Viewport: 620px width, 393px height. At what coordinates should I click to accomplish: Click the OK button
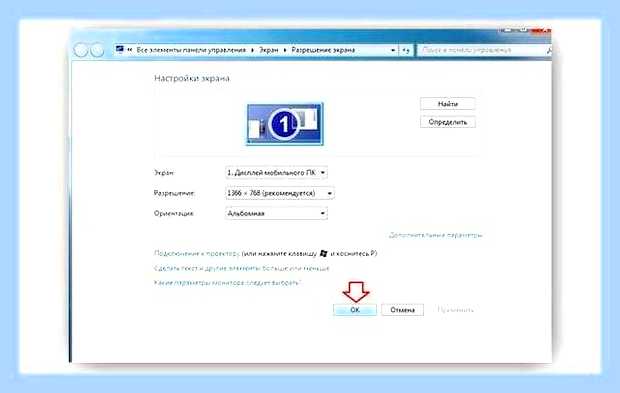pyautogui.click(x=355, y=310)
